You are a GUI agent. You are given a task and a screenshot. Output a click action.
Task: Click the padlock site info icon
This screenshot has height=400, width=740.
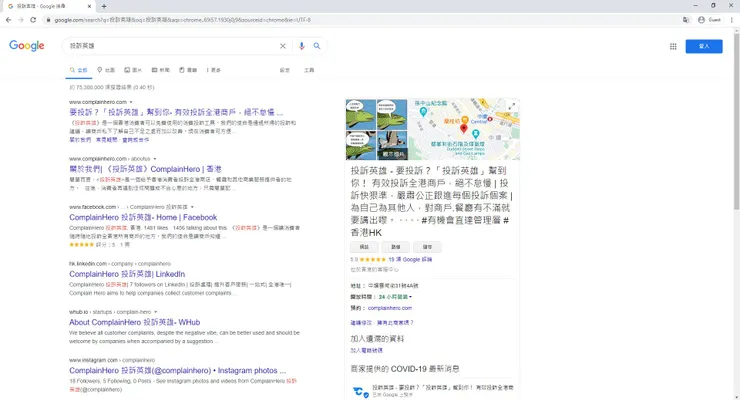(48, 20)
